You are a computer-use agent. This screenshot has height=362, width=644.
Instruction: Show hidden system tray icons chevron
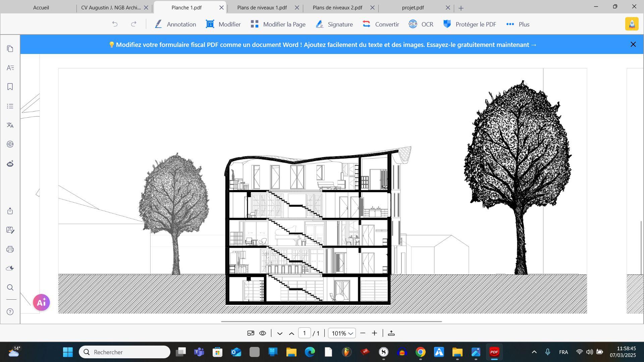click(534, 352)
